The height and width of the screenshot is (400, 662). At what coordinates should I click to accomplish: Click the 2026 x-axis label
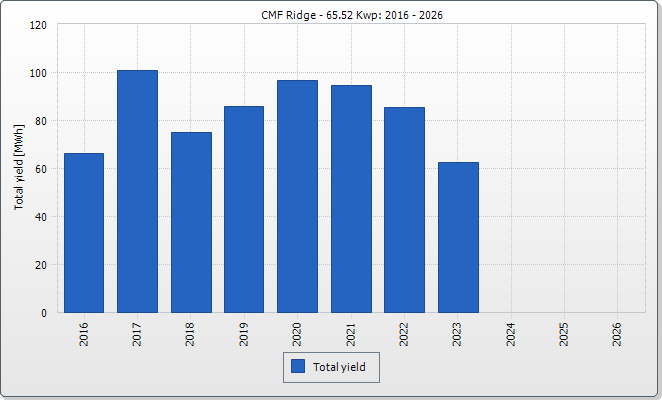pyautogui.click(x=617, y=334)
